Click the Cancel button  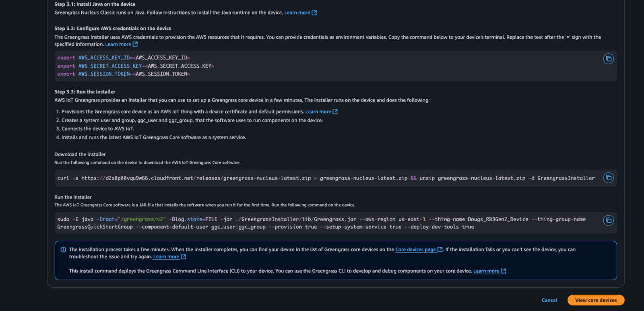[549, 300]
